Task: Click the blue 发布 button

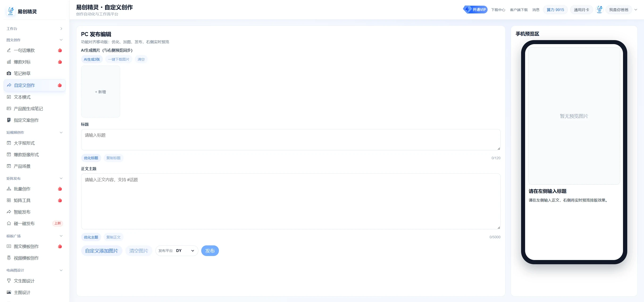Action: 210,251
